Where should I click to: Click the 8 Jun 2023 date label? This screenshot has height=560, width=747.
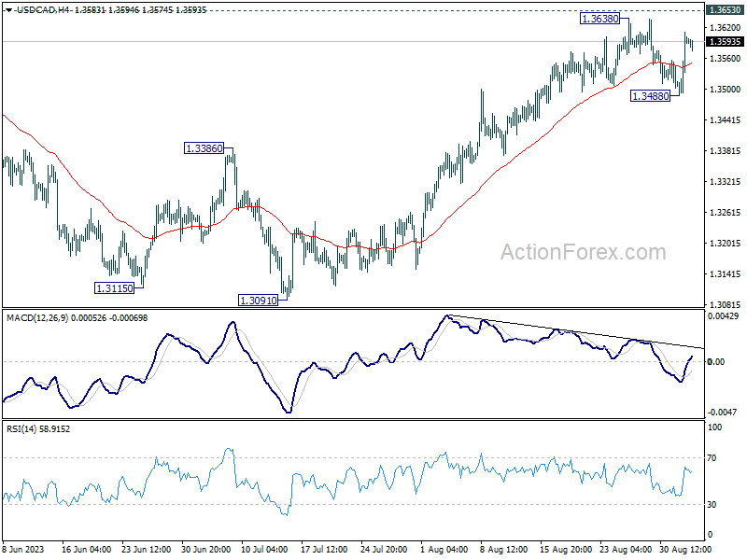[x=22, y=550]
